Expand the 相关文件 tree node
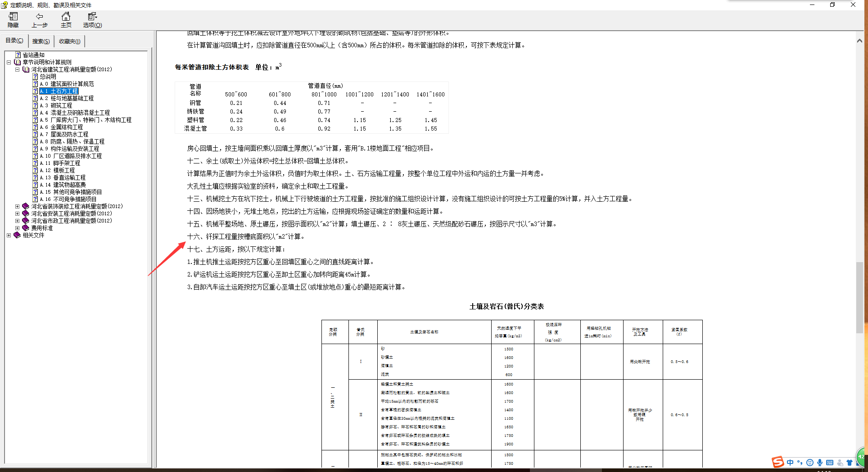 tap(9, 235)
